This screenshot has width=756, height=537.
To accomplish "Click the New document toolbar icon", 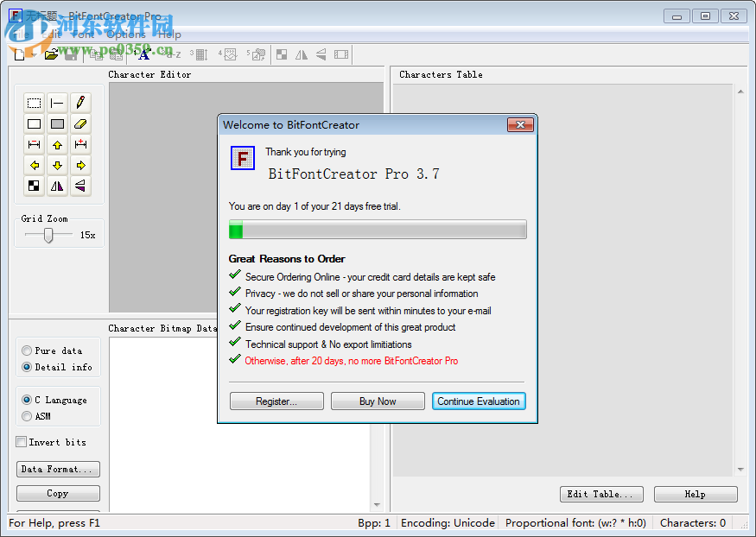I will click(x=19, y=54).
